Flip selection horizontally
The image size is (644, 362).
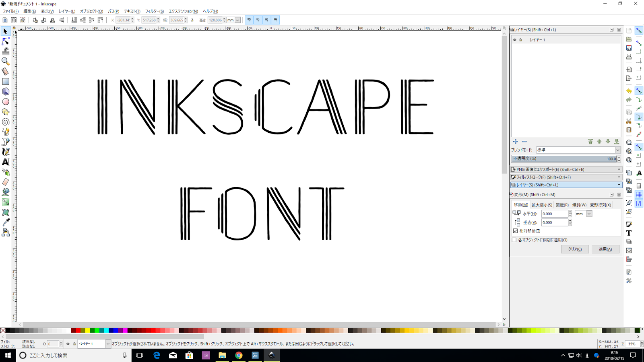pyautogui.click(x=53, y=20)
